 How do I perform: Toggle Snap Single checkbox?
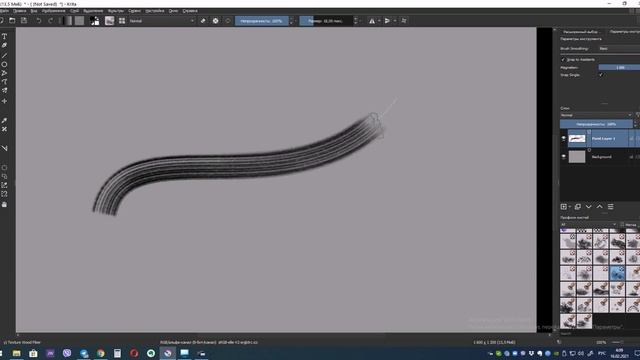coord(601,75)
